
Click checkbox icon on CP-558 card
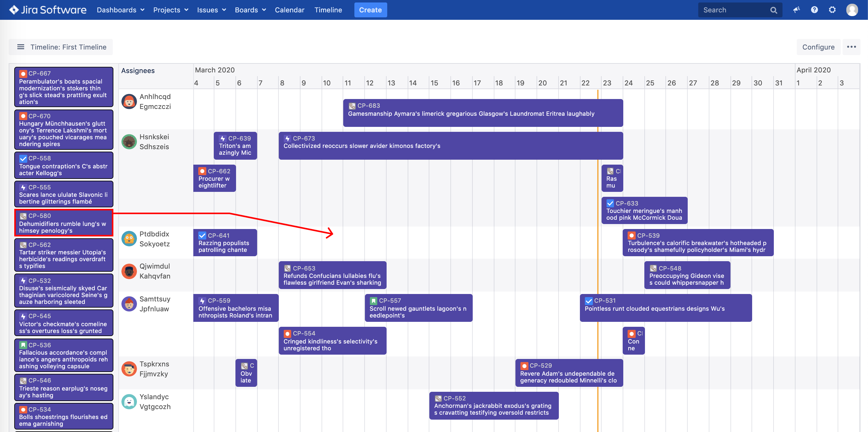(23, 158)
